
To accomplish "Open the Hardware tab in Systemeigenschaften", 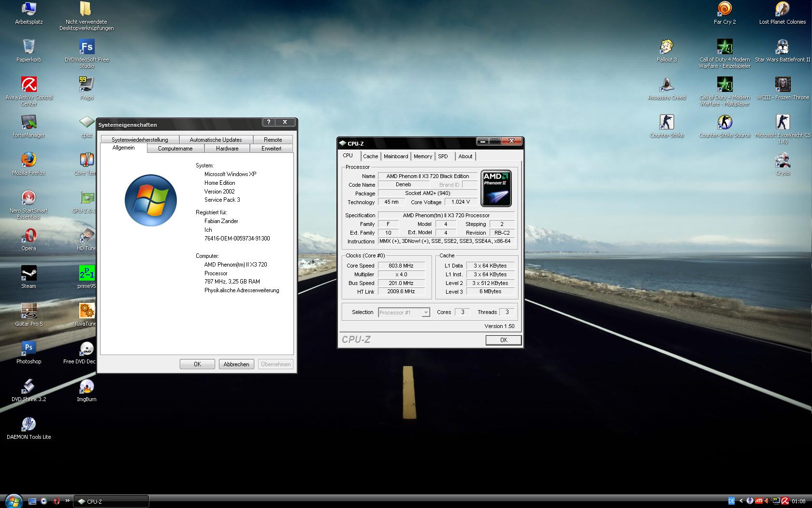I will (x=227, y=149).
